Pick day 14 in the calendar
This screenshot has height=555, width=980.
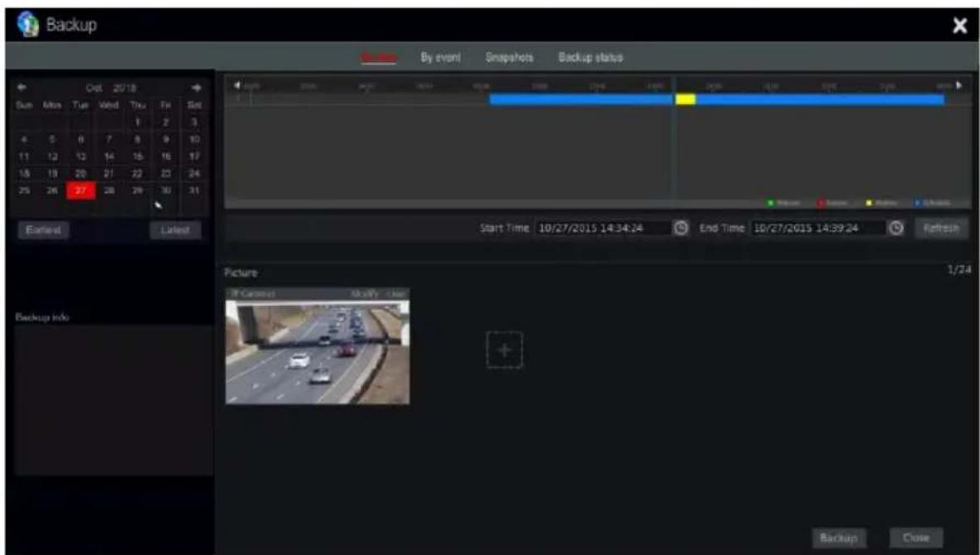pyautogui.click(x=109, y=156)
